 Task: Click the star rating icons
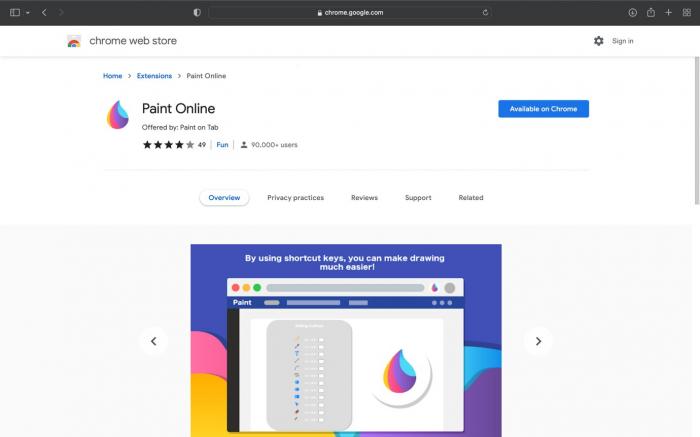[168, 145]
